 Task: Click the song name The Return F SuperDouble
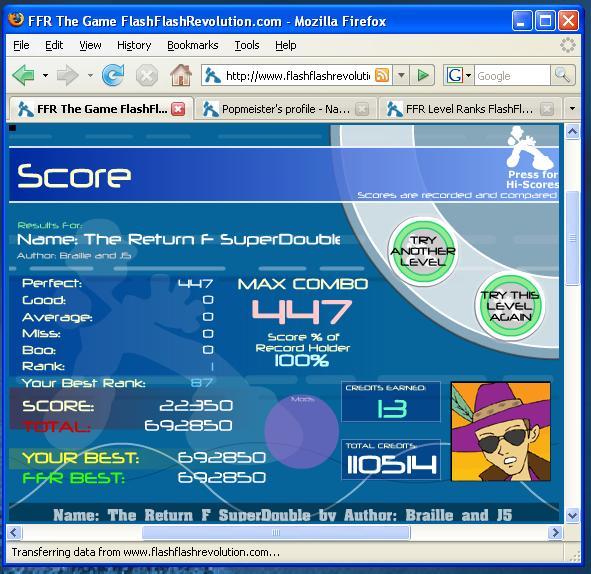(x=212, y=240)
